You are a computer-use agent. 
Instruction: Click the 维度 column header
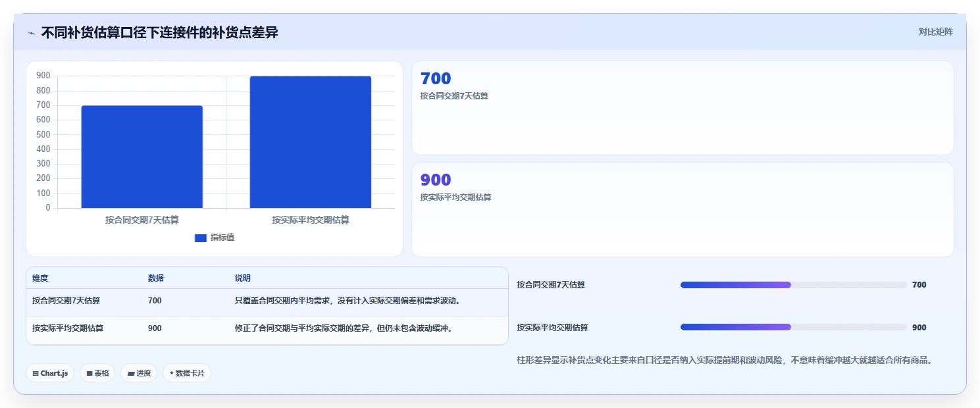point(40,278)
